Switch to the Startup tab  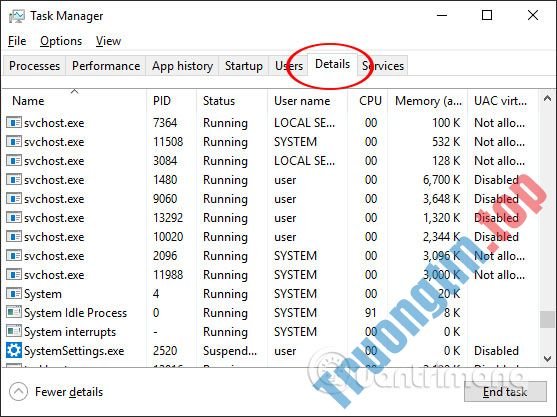point(244,66)
